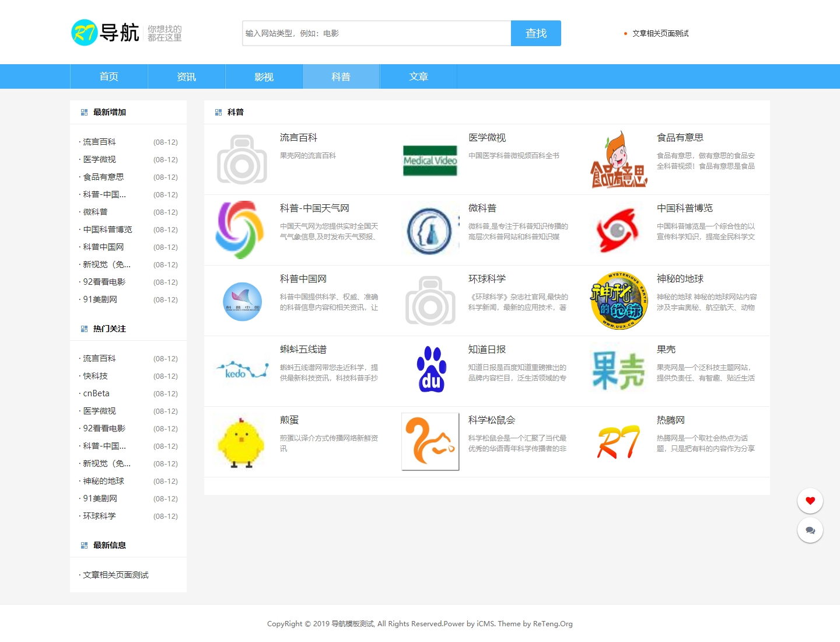Click the orange R7 icon of 热腾网
The height and width of the screenshot is (642, 840).
(617, 442)
